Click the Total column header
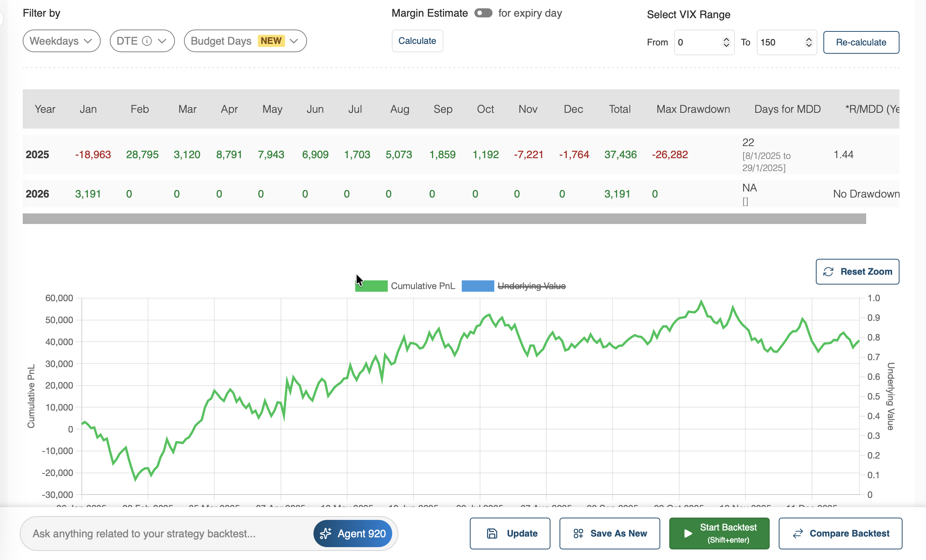Viewport: 926px width, 560px height. [619, 109]
